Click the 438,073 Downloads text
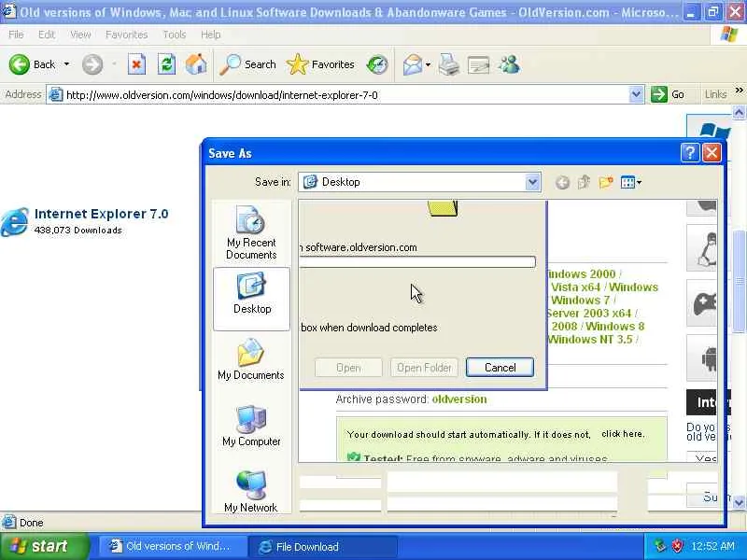This screenshot has height=560, width=747. [78, 230]
